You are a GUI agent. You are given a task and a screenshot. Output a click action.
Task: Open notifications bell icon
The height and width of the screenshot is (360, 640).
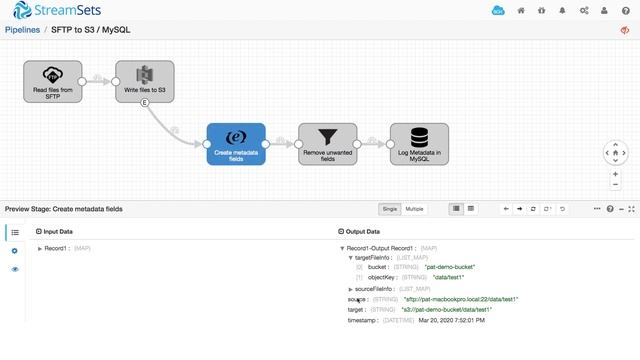tap(562, 11)
